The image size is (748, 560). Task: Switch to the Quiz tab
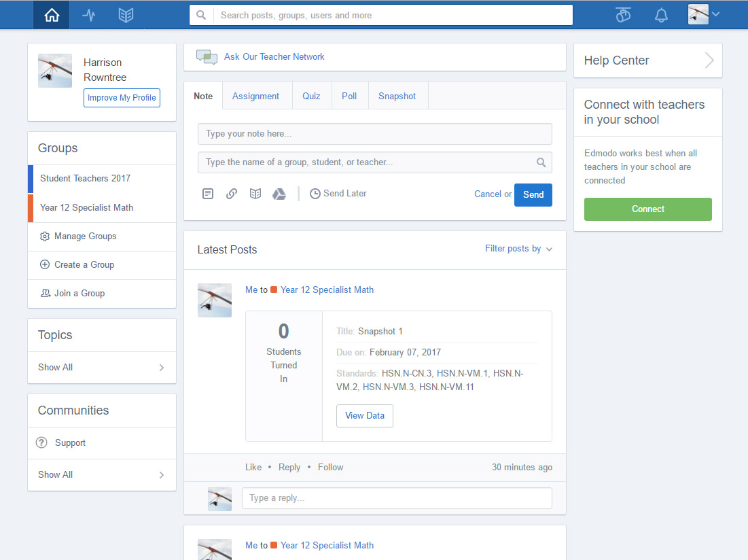click(x=311, y=96)
